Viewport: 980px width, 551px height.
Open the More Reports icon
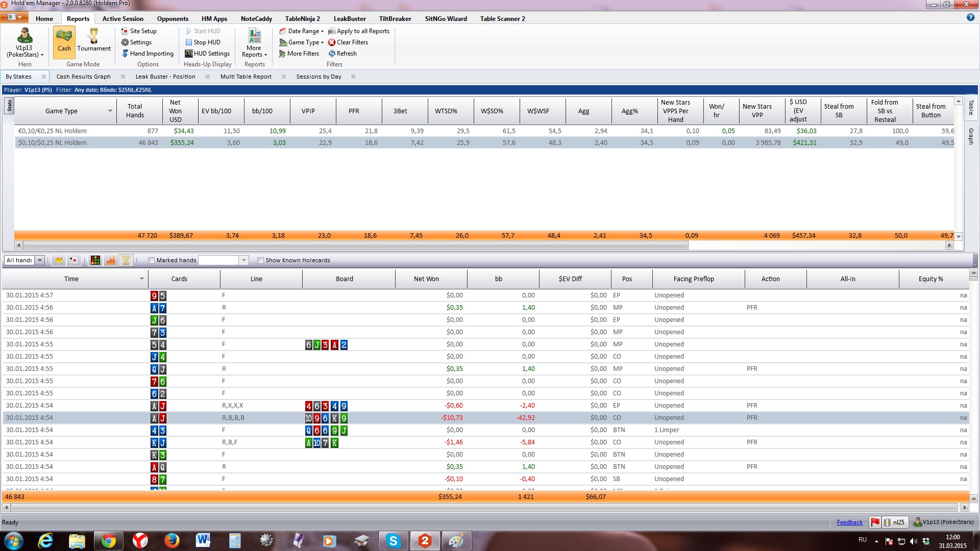click(x=254, y=36)
